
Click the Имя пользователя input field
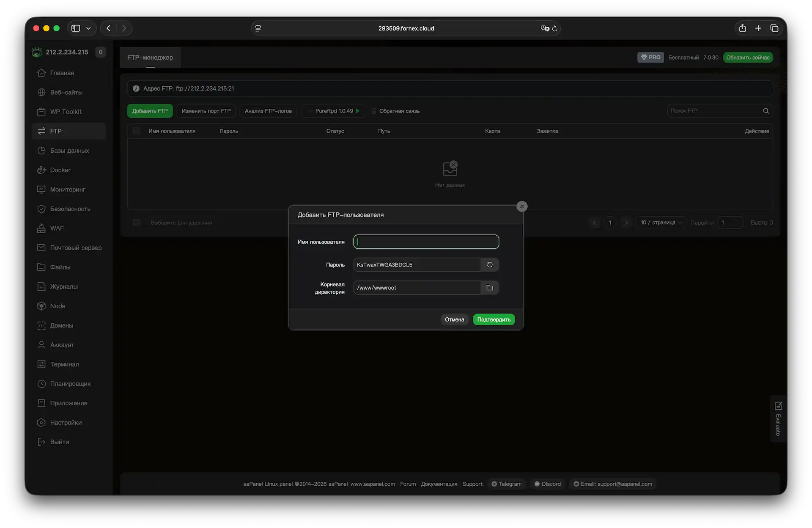(425, 242)
